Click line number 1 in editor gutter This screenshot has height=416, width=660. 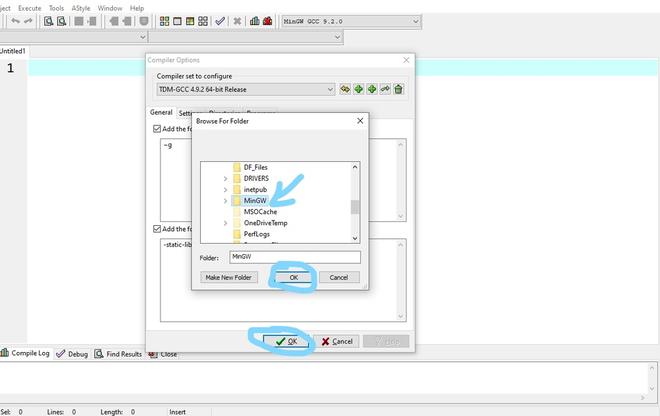[11, 68]
